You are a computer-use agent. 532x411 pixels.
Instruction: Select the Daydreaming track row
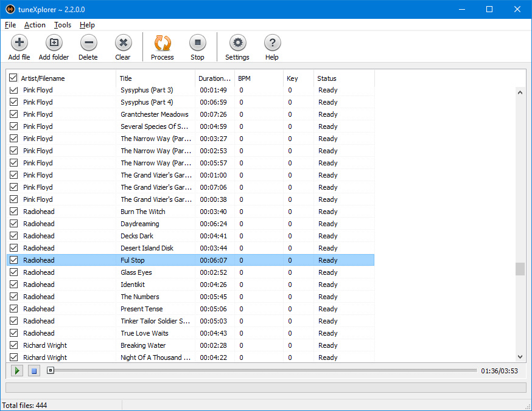point(140,224)
